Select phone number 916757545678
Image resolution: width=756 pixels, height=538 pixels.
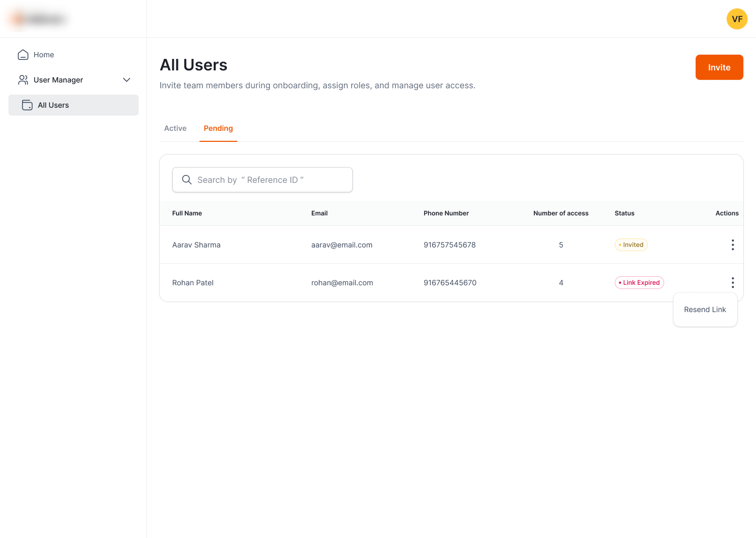[x=450, y=245]
